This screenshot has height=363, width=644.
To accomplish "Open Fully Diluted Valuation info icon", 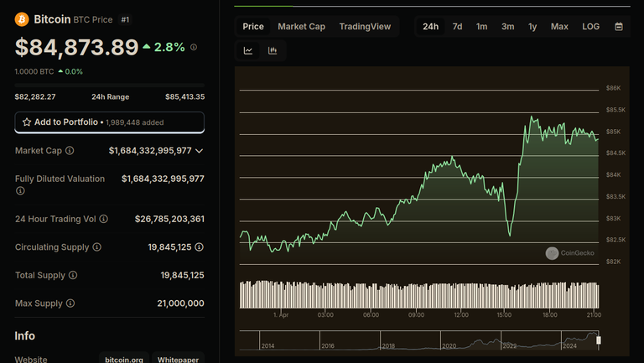I will (20, 191).
